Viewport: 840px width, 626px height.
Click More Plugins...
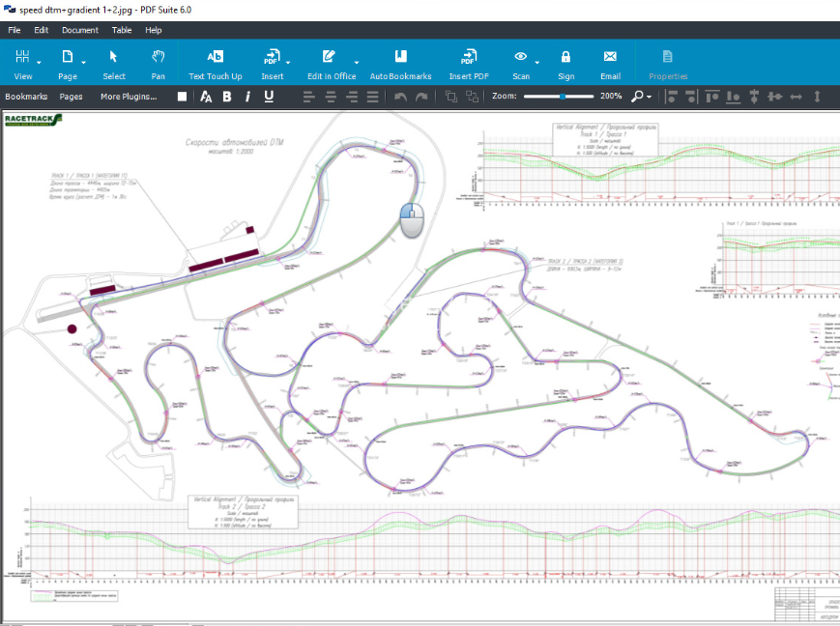click(129, 97)
